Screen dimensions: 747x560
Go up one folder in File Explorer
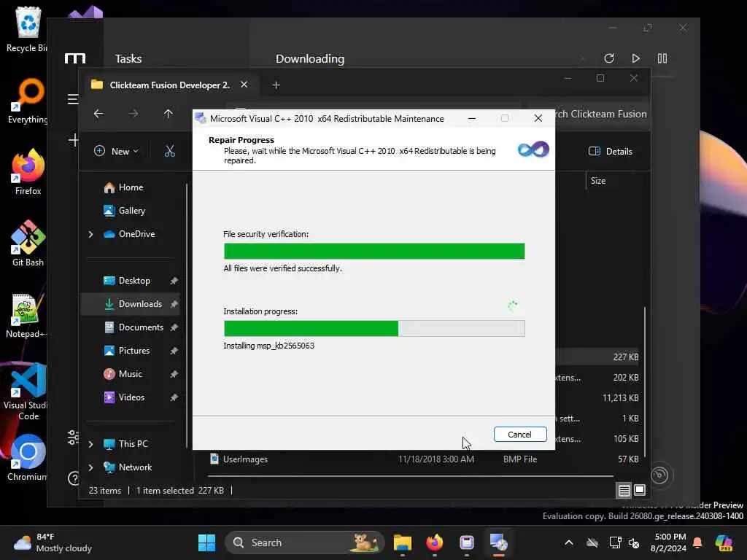[x=169, y=114]
